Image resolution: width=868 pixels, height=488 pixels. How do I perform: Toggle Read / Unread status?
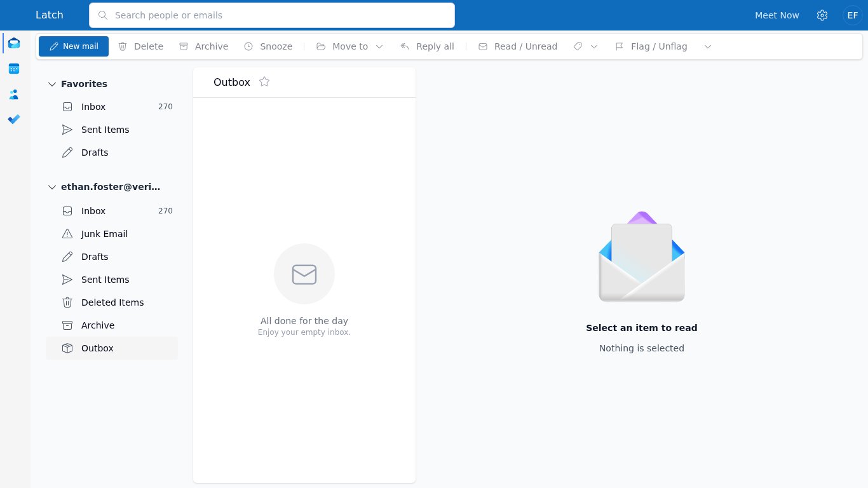point(518,46)
